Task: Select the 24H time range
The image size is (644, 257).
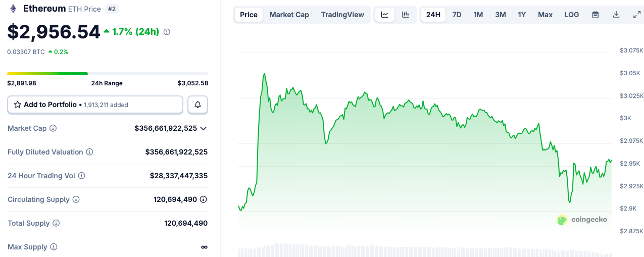Action: tap(433, 15)
